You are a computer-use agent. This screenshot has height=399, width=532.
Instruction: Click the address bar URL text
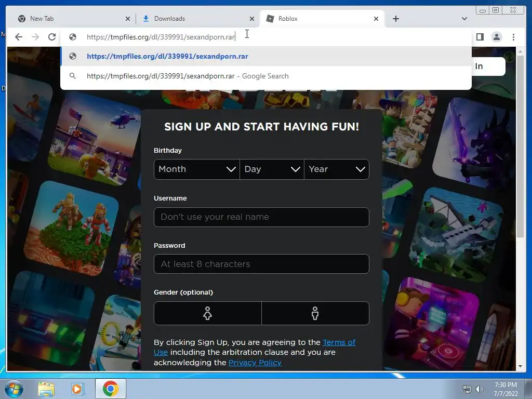161,37
